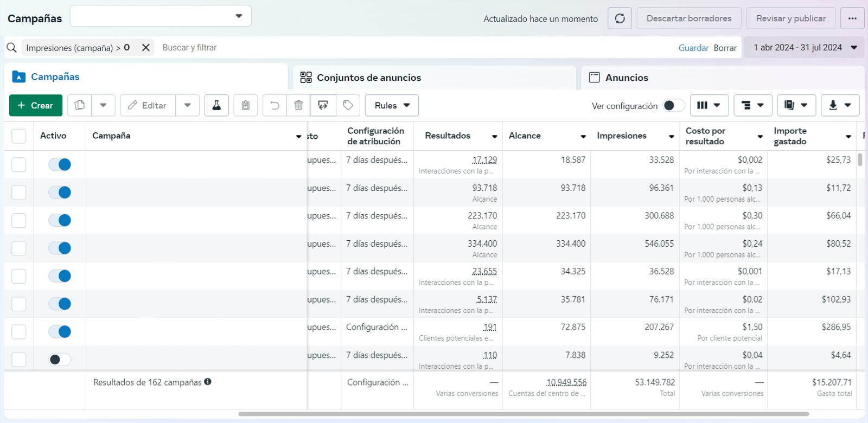
Task: Click the clipboard icon in the toolbar
Action: tap(246, 105)
